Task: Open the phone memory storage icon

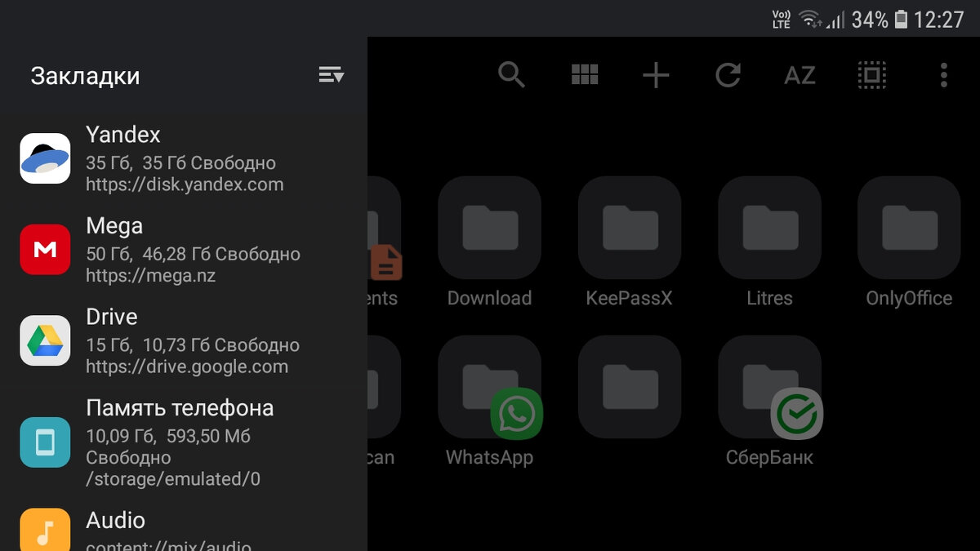Action: coord(45,442)
